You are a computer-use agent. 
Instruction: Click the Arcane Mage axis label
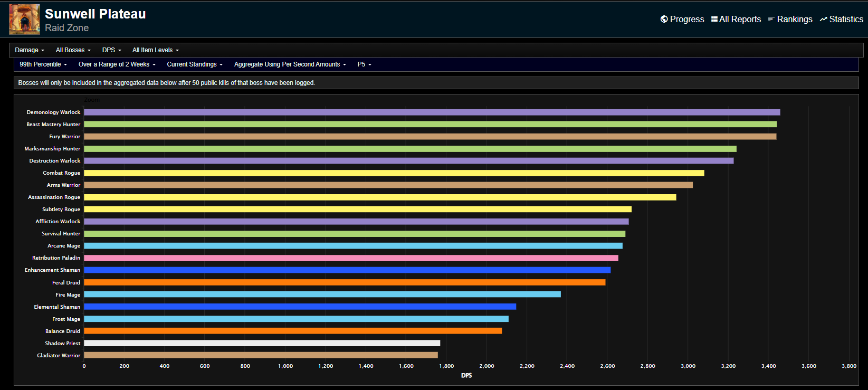(64, 246)
